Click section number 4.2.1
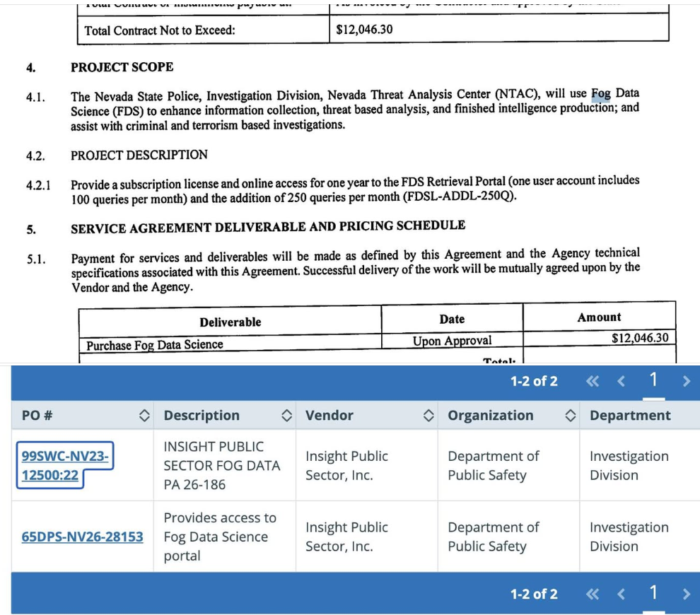 [38, 185]
